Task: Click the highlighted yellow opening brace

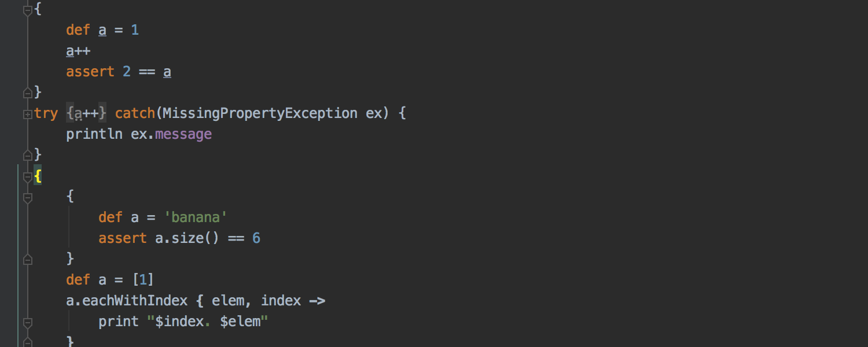Action: coord(38,176)
